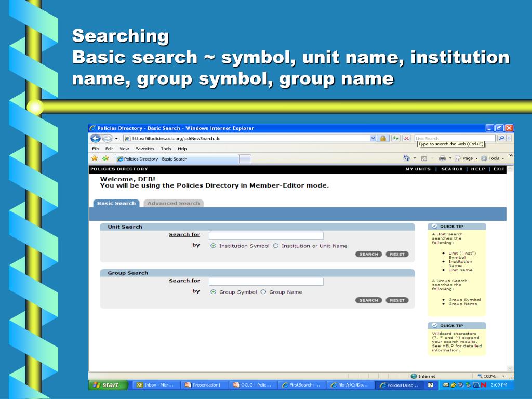The height and width of the screenshot is (399, 532).
Task: Open the Edit menu
Action: [109, 149]
